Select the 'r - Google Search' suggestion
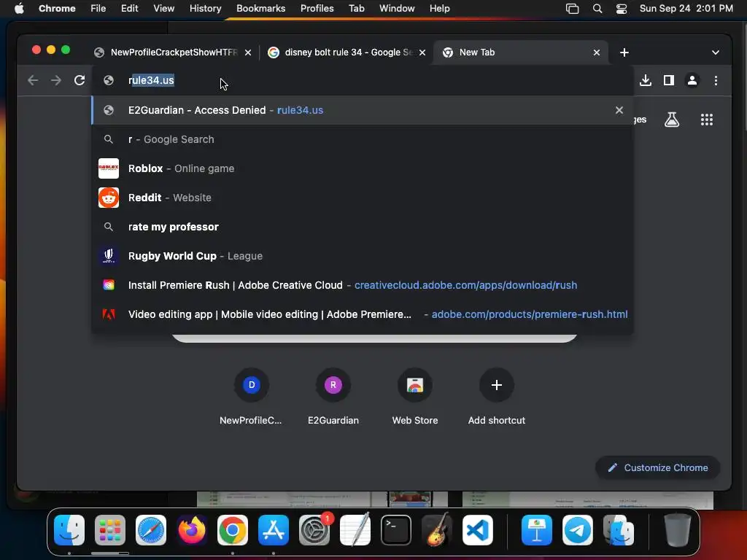The width and height of the screenshot is (747, 560). 362,139
